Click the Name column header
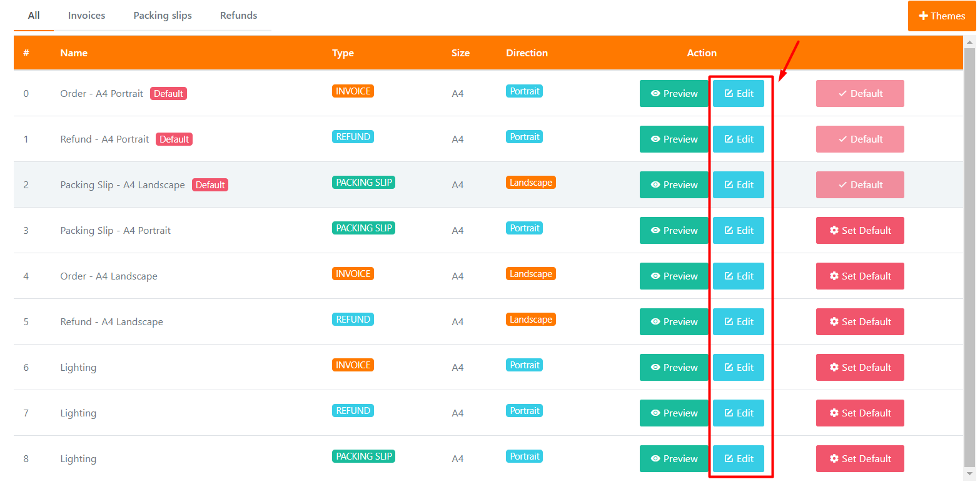980x489 pixels. [74, 53]
